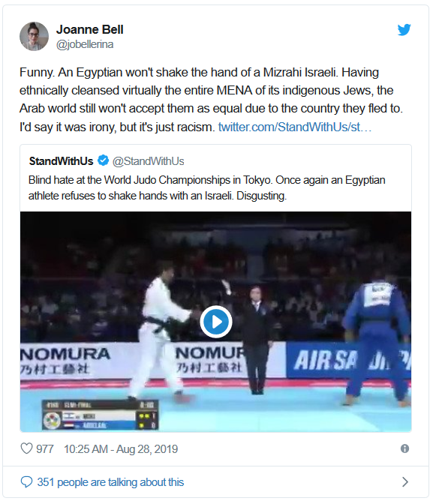Viewport: 433px width, 504px height.
Task: Like the tweet with heart icon
Action: 27,448
